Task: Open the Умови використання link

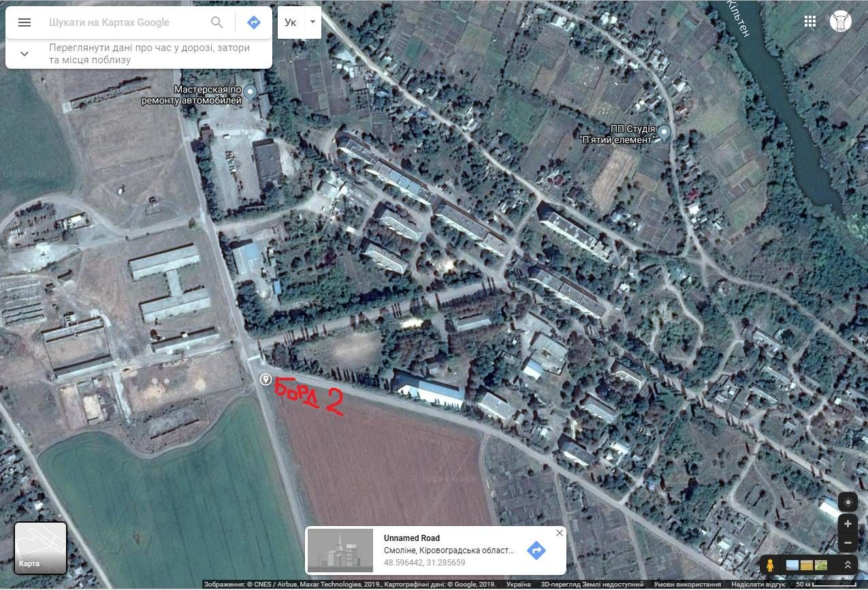Action: 687,585
